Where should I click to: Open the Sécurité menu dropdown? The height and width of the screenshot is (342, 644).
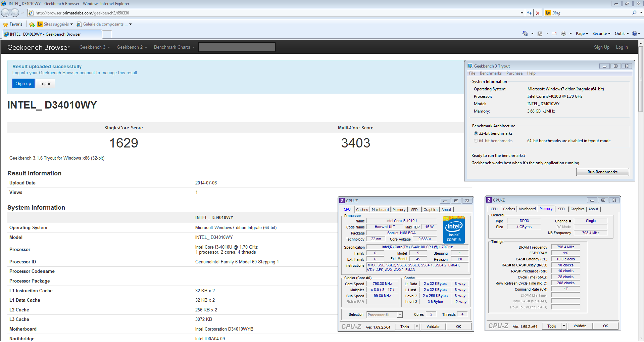click(x=601, y=34)
